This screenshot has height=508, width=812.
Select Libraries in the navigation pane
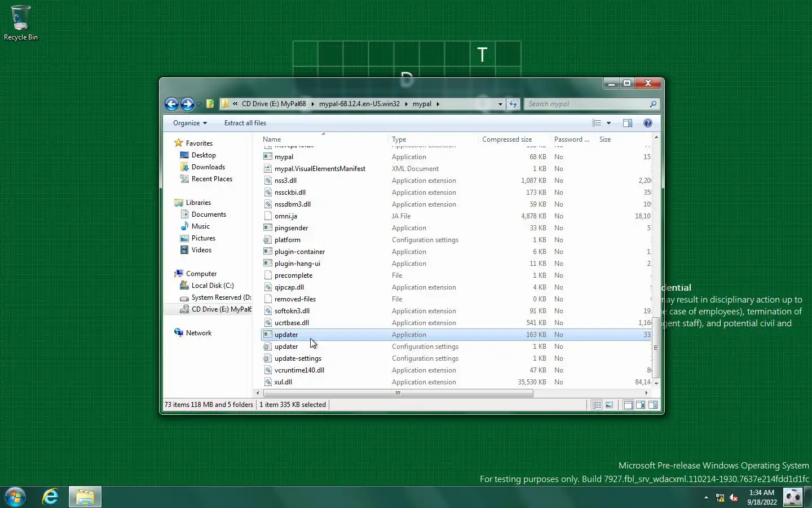point(198,203)
